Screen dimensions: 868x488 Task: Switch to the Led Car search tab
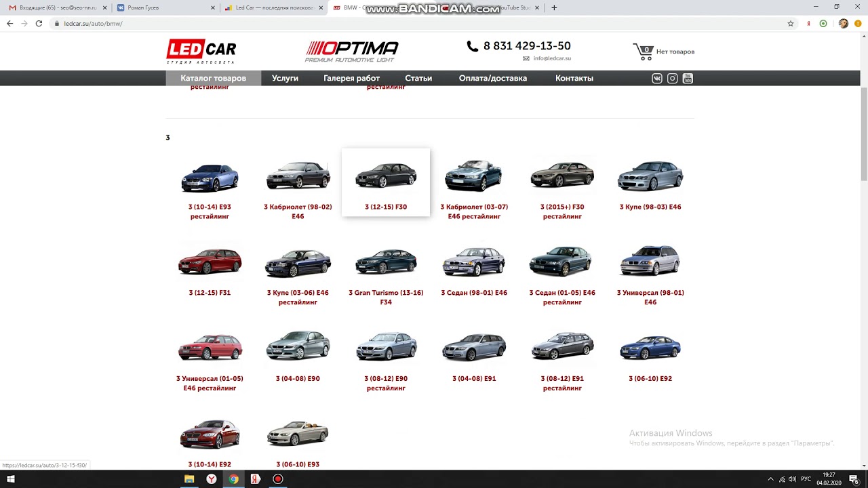[273, 7]
